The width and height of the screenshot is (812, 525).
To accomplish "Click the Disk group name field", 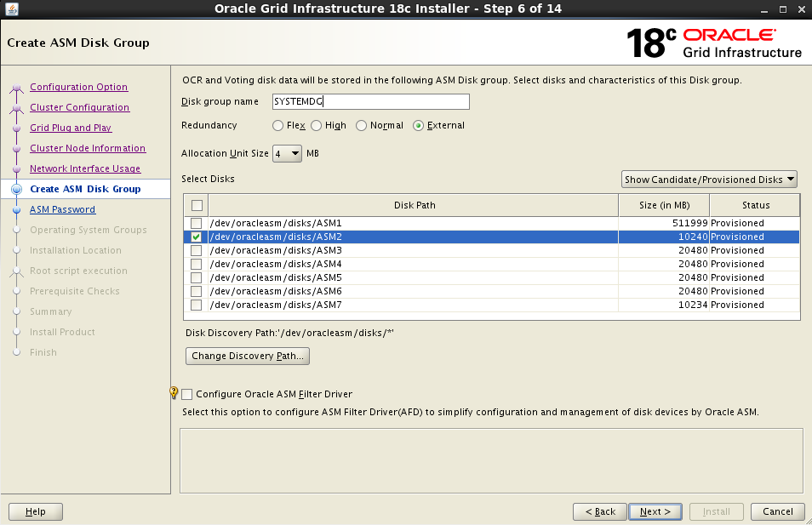I will (x=371, y=101).
